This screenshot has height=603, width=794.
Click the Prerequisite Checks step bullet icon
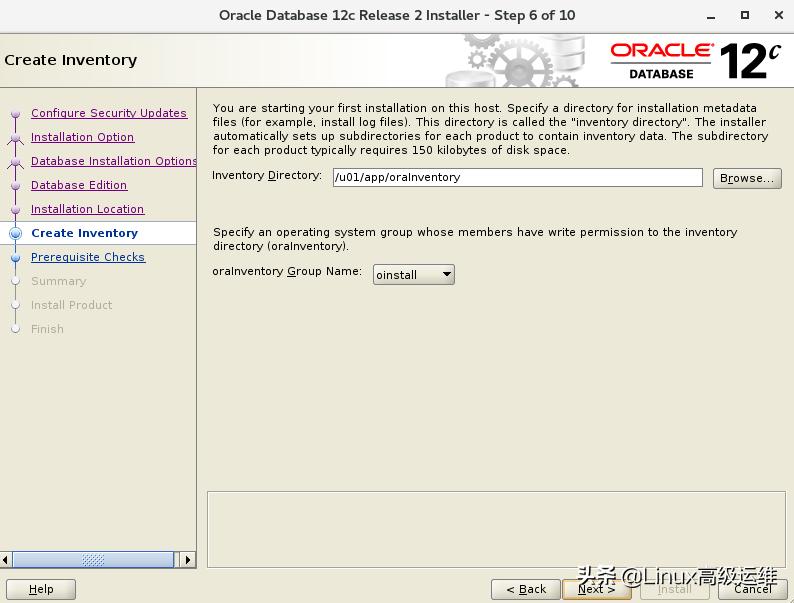coord(16,258)
